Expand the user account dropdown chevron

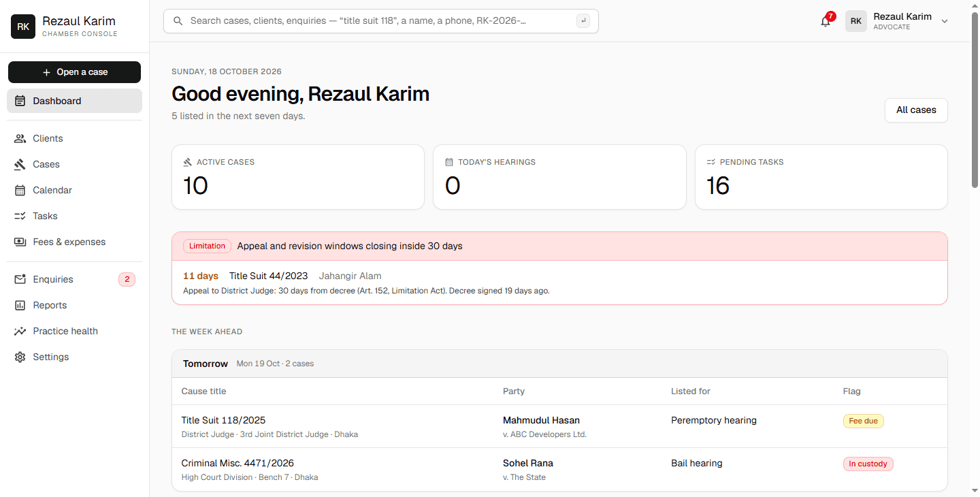click(945, 21)
